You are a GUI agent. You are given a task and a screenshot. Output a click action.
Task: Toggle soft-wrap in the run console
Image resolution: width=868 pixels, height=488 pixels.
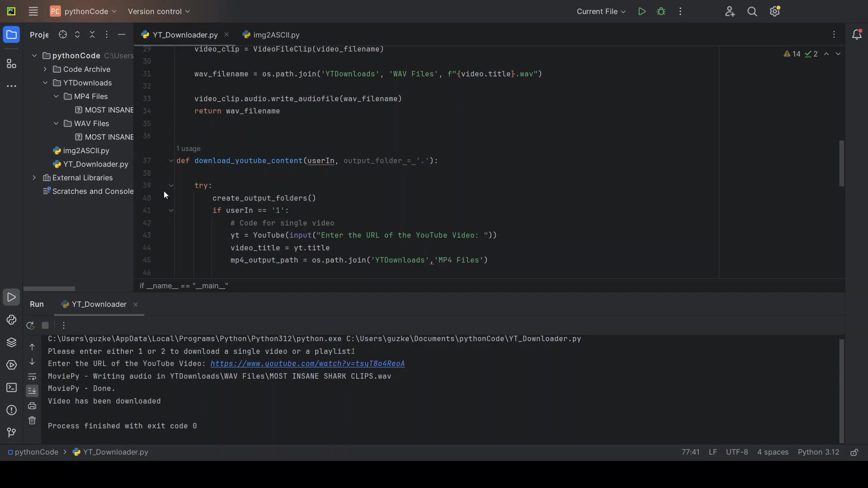[x=32, y=377]
